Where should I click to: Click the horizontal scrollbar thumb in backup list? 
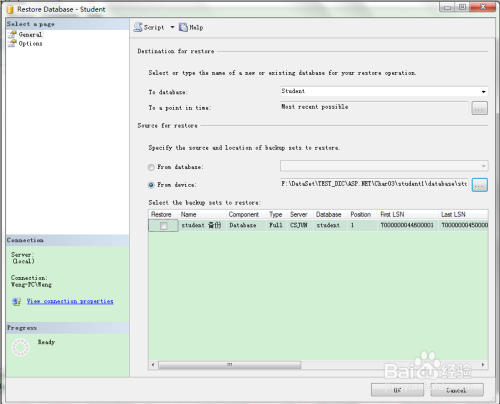click(230, 365)
